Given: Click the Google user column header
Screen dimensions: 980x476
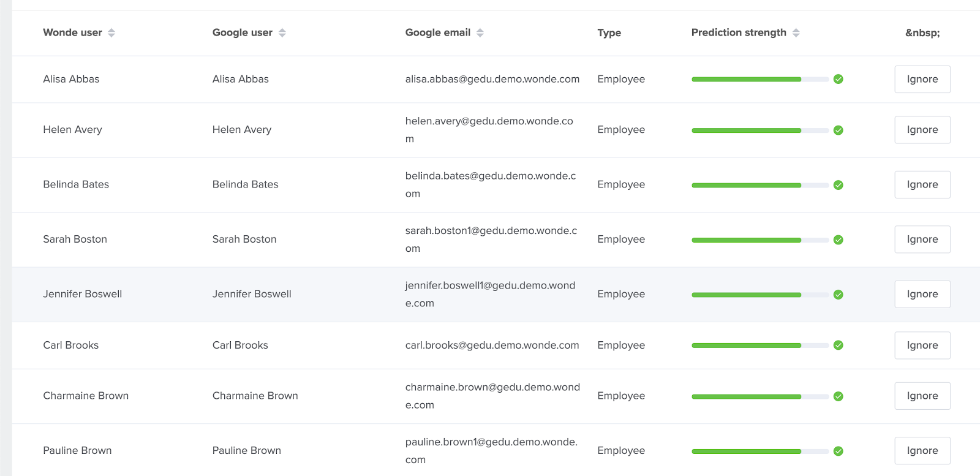Looking at the screenshot, I should 243,32.
